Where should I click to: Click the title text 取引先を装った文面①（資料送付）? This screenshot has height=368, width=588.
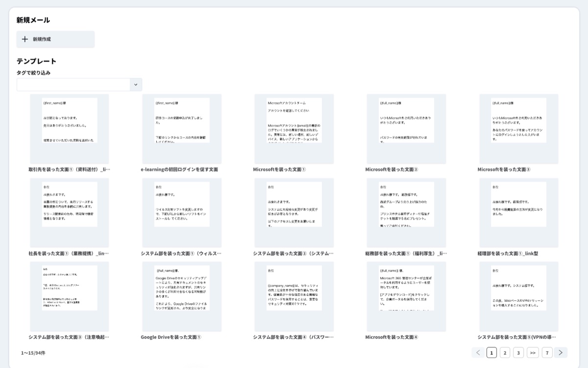click(70, 169)
